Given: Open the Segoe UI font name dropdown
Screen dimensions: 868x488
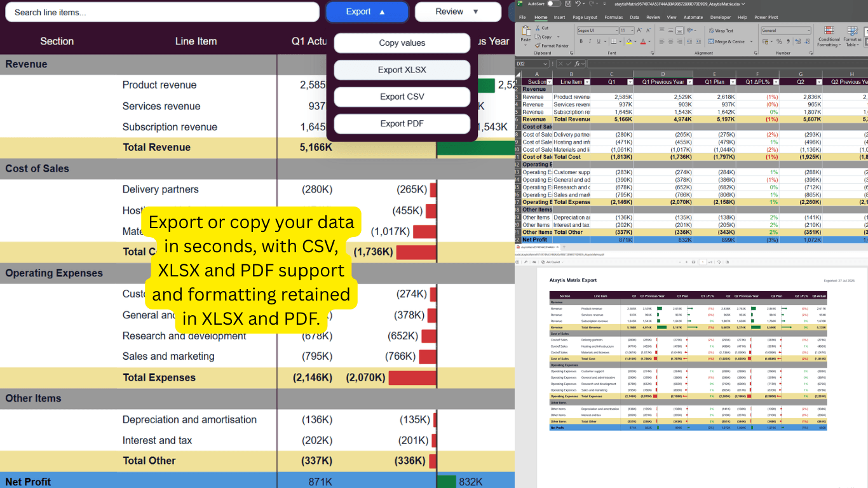Looking at the screenshot, I should (x=616, y=30).
